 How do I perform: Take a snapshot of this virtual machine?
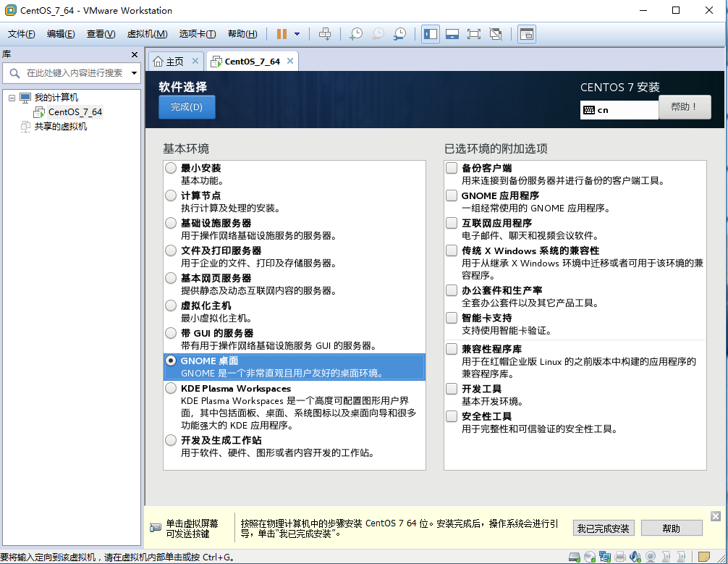(356, 34)
